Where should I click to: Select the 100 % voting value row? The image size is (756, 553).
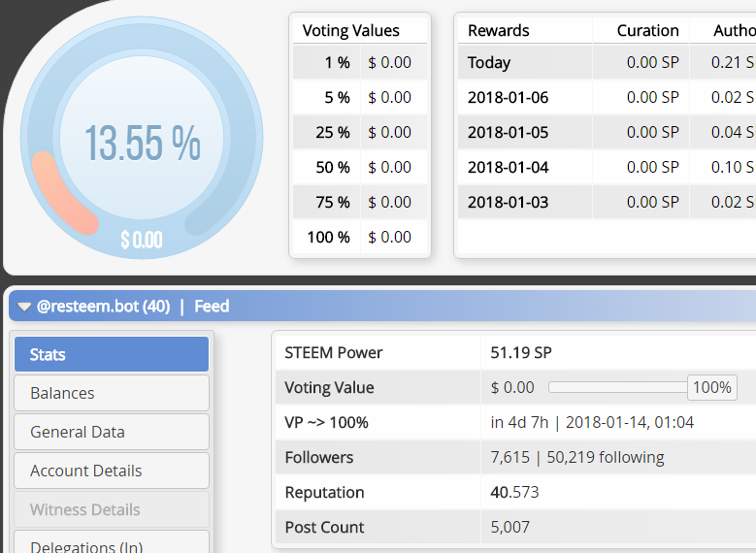pyautogui.click(x=360, y=237)
